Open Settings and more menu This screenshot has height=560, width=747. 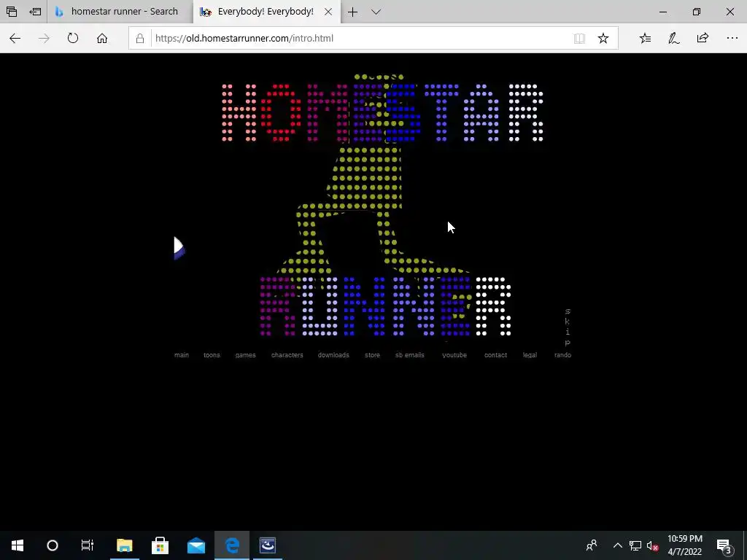[x=732, y=38]
